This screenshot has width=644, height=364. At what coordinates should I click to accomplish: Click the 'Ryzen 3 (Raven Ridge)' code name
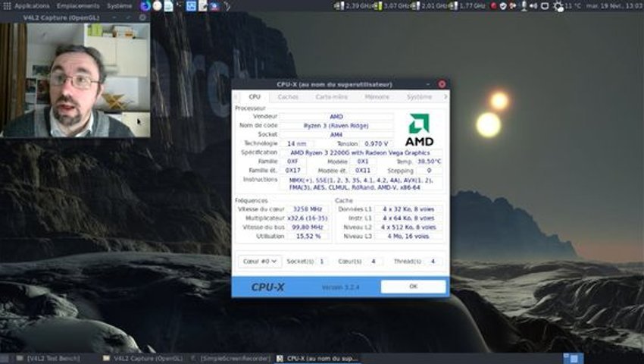(336, 126)
